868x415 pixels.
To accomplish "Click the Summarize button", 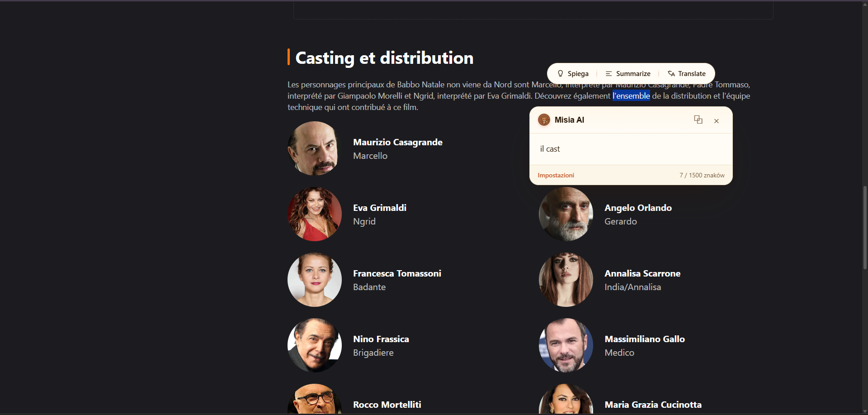I will (628, 73).
